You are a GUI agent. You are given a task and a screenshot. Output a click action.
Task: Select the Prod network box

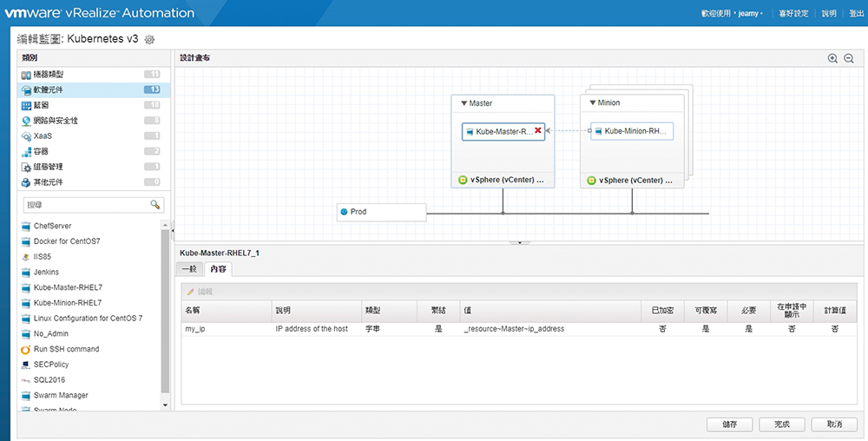click(381, 212)
